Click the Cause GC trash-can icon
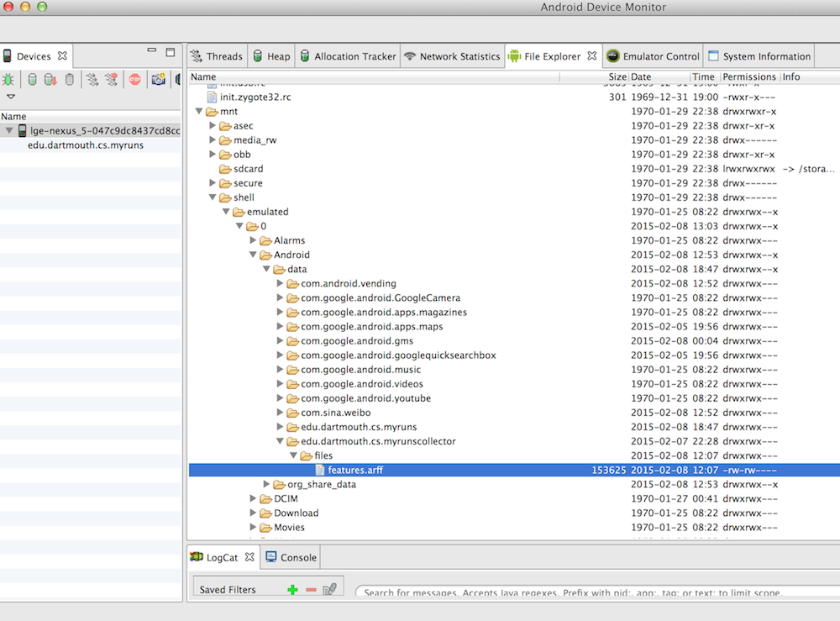The height and width of the screenshot is (621, 840). (69, 80)
